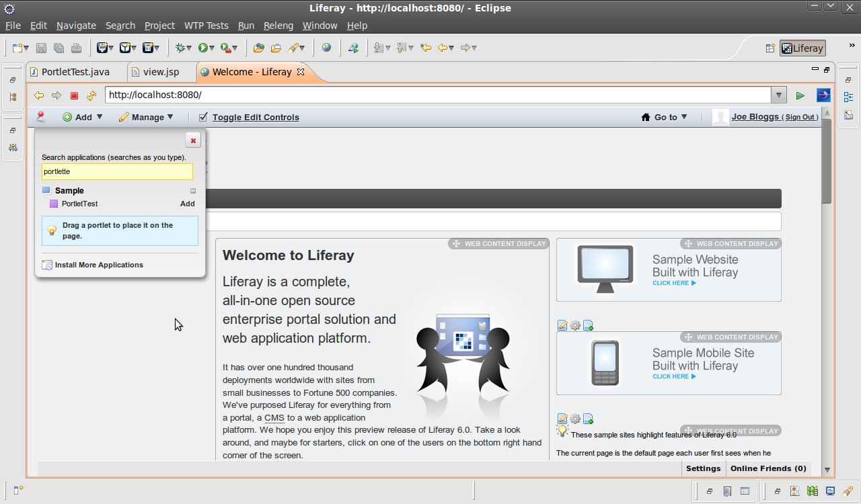The width and height of the screenshot is (861, 504).
Task: Click the Search flashlight icon in main toolbar
Action: click(293, 48)
